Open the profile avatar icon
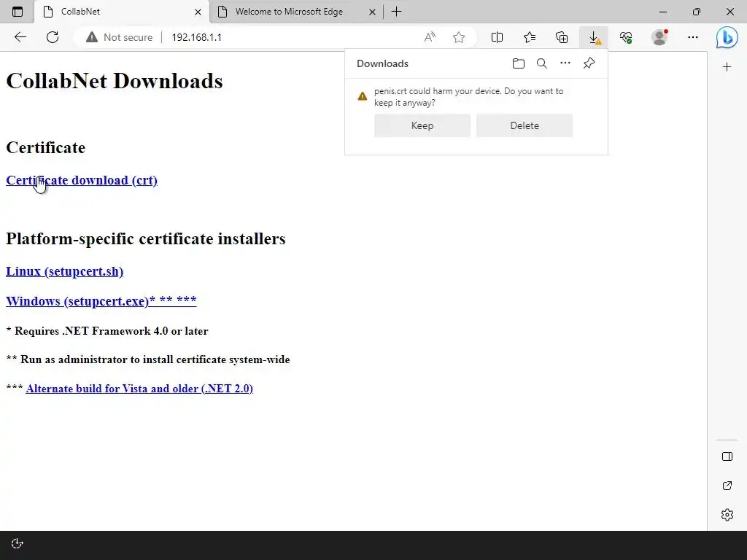Image resolution: width=747 pixels, height=560 pixels. coord(659,37)
